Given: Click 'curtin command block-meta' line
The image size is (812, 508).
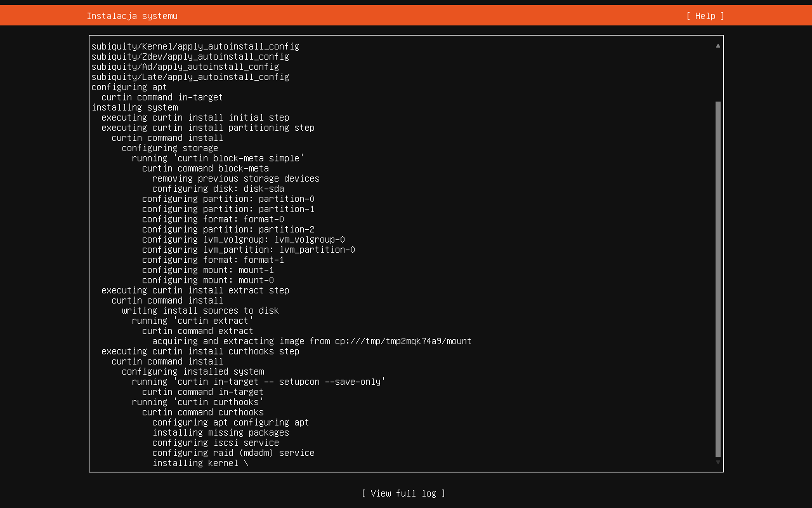Looking at the screenshot, I should click(x=206, y=168).
